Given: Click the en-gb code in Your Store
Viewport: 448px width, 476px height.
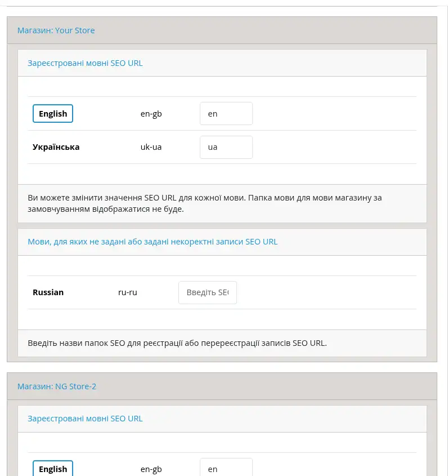Looking at the screenshot, I should [151, 114].
